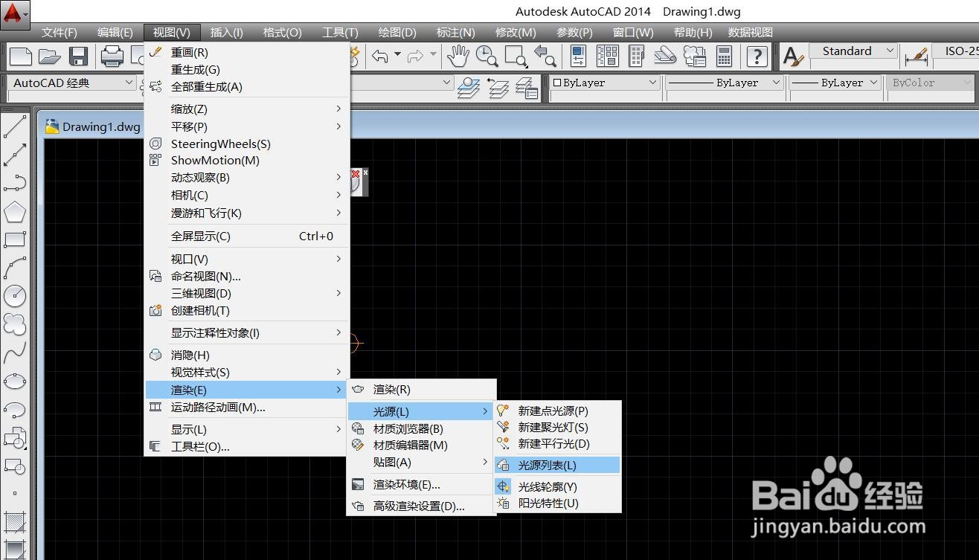Open the 文件(F) menu
Screen dimensions: 979x560
point(60,33)
